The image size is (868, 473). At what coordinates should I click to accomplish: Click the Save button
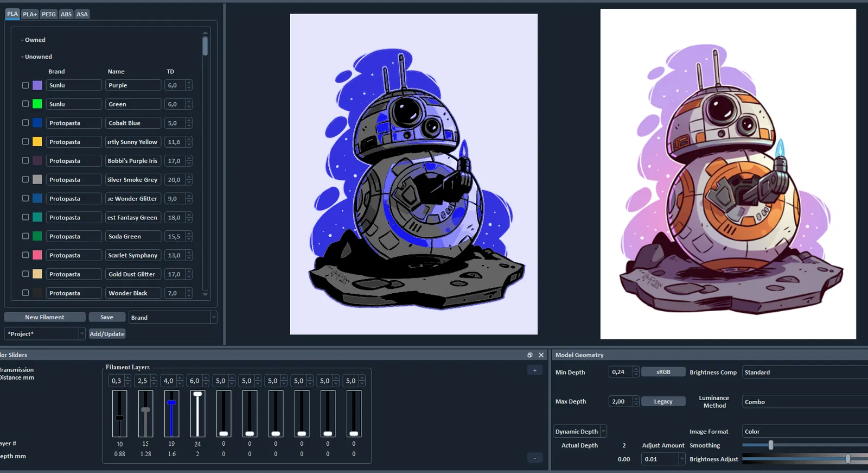[x=107, y=317]
